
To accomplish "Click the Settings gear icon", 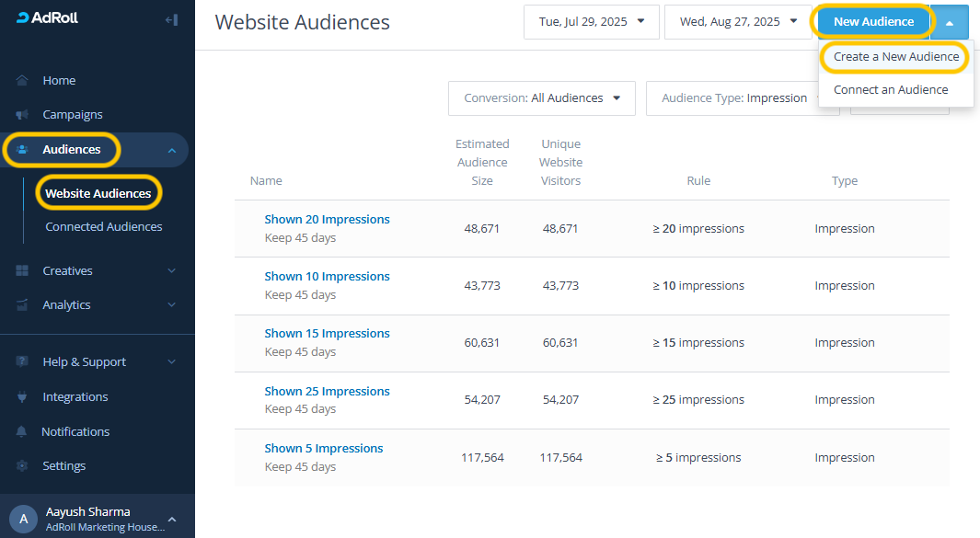I will pos(22,466).
